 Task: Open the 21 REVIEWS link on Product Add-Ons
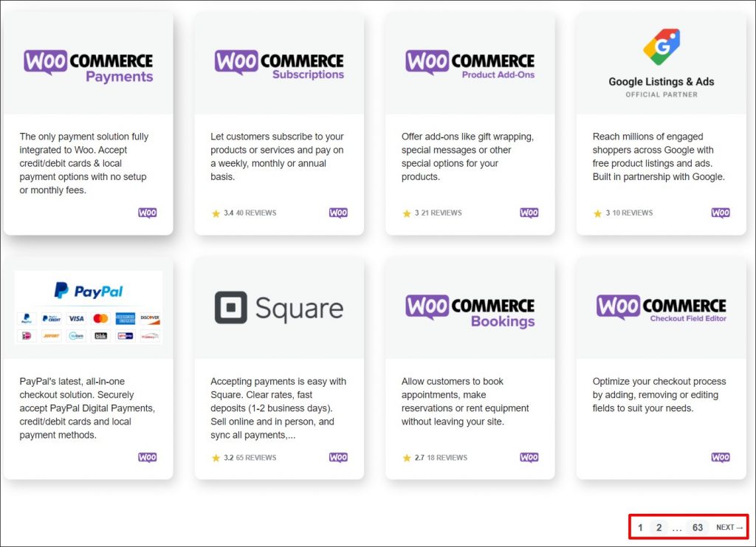tap(441, 213)
